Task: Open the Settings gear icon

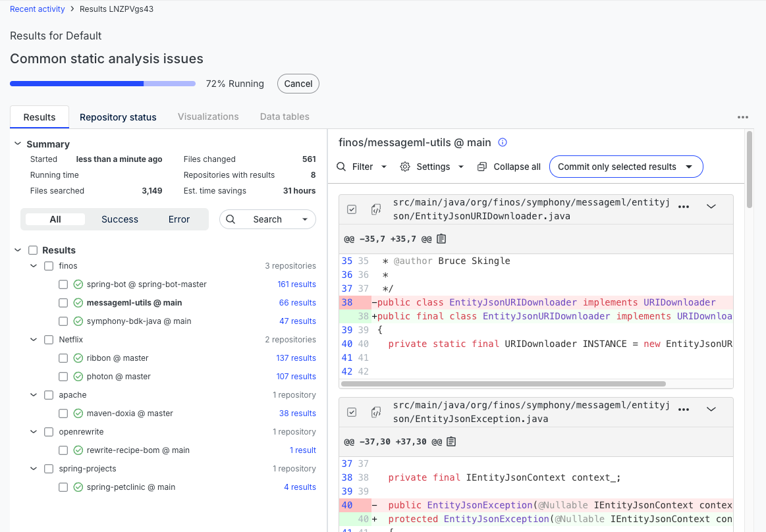Action: [404, 167]
